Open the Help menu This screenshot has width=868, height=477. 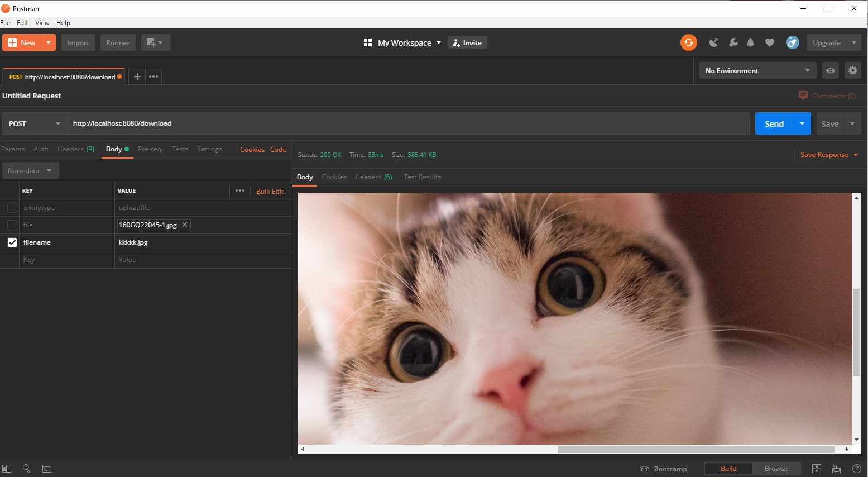pos(63,23)
